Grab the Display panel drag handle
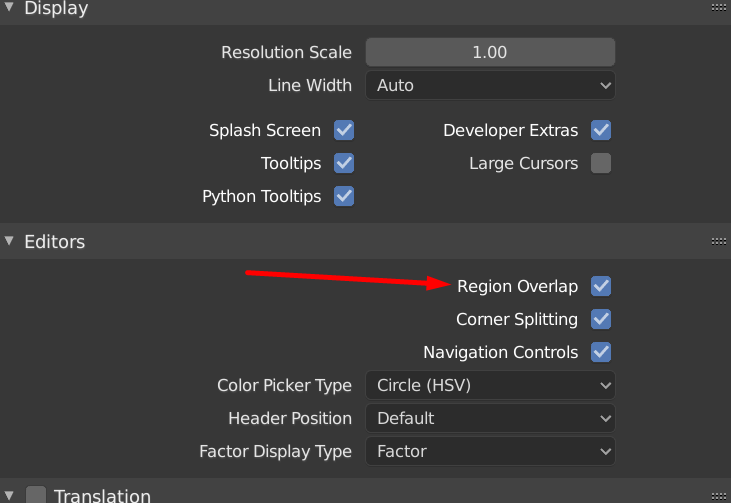This screenshot has height=503, width=731. point(718,8)
